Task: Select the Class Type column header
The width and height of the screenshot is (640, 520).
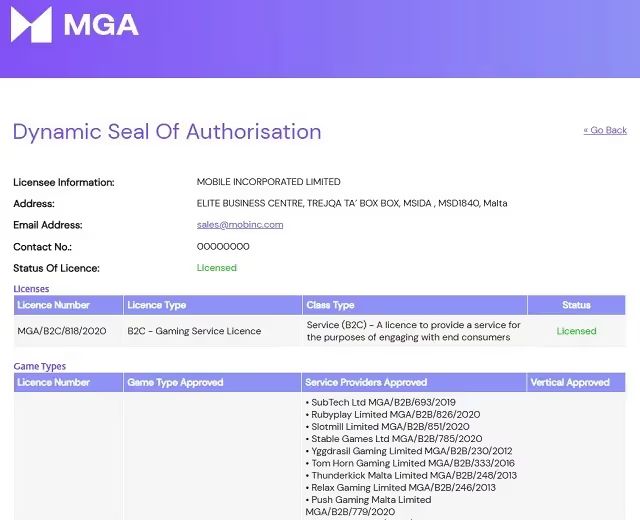Action: [331, 305]
